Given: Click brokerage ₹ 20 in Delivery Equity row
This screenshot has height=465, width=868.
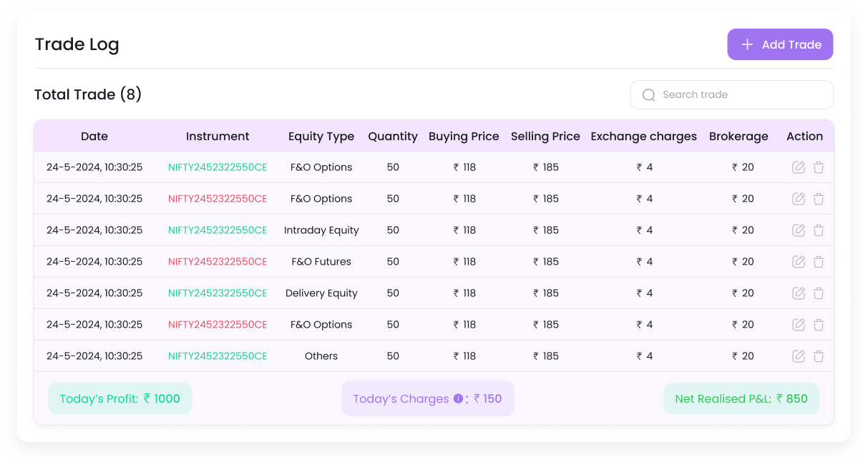Looking at the screenshot, I should coord(743,293).
